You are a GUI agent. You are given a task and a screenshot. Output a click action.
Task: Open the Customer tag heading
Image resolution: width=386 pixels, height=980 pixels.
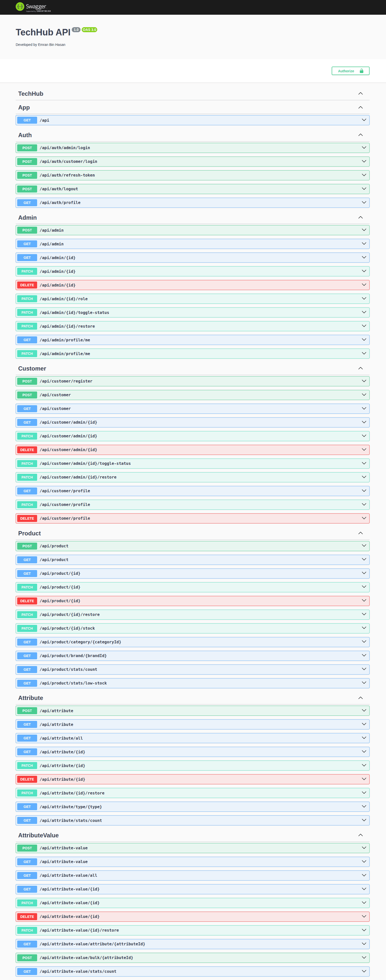32,369
